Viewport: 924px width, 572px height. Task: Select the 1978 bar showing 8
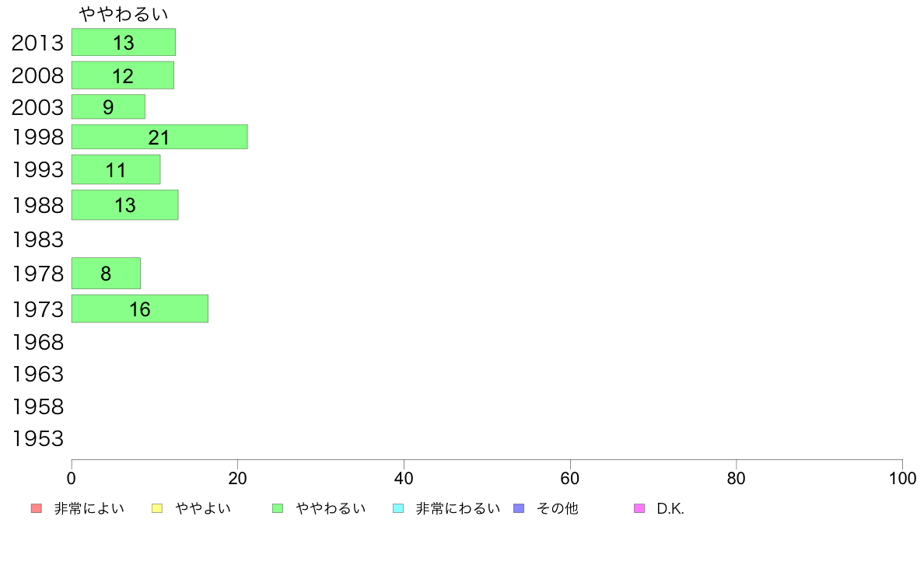point(106,274)
